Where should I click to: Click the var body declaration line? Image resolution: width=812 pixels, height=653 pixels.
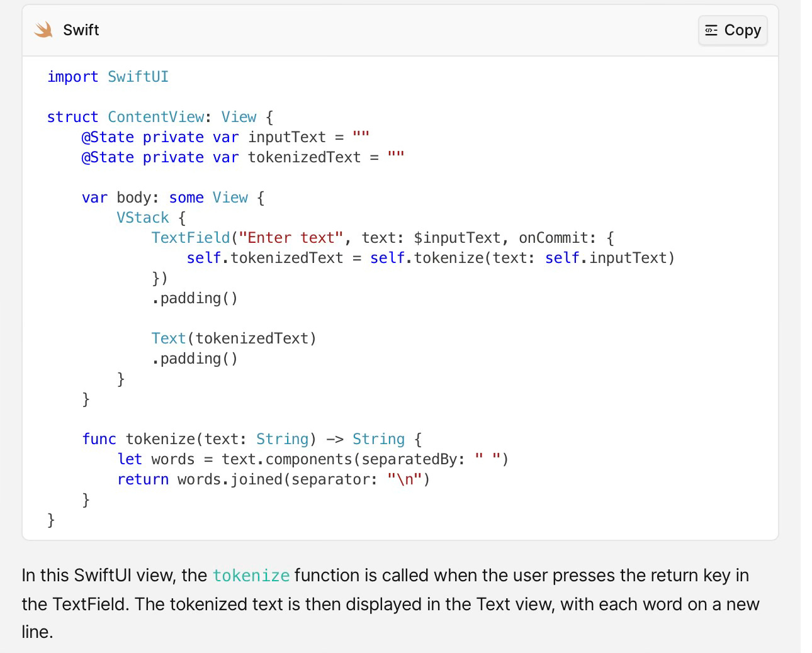pyautogui.click(x=172, y=197)
